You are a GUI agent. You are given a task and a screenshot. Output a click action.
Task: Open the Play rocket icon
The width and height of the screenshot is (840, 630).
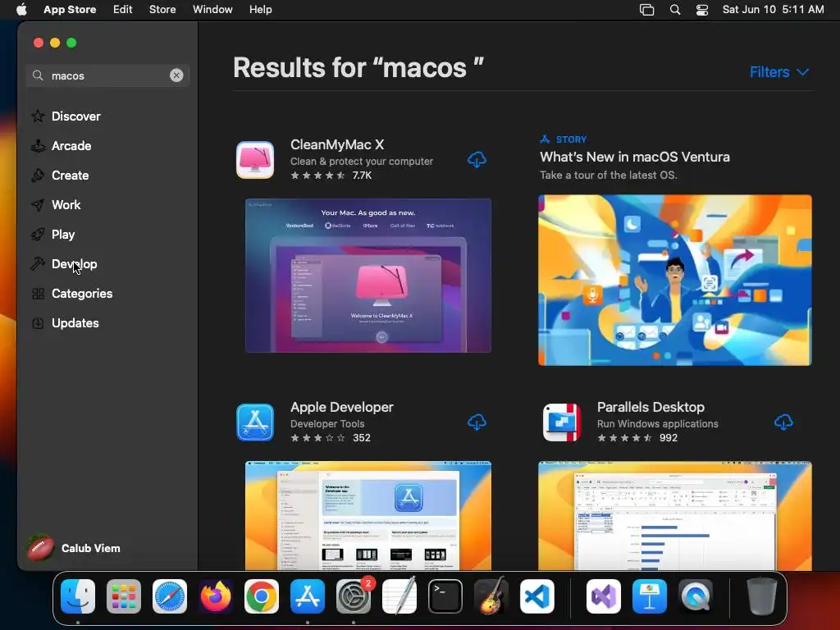[x=38, y=234]
